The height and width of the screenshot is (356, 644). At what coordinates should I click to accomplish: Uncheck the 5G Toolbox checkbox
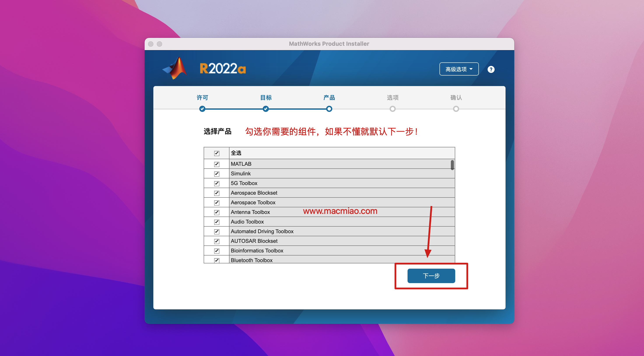point(217,183)
